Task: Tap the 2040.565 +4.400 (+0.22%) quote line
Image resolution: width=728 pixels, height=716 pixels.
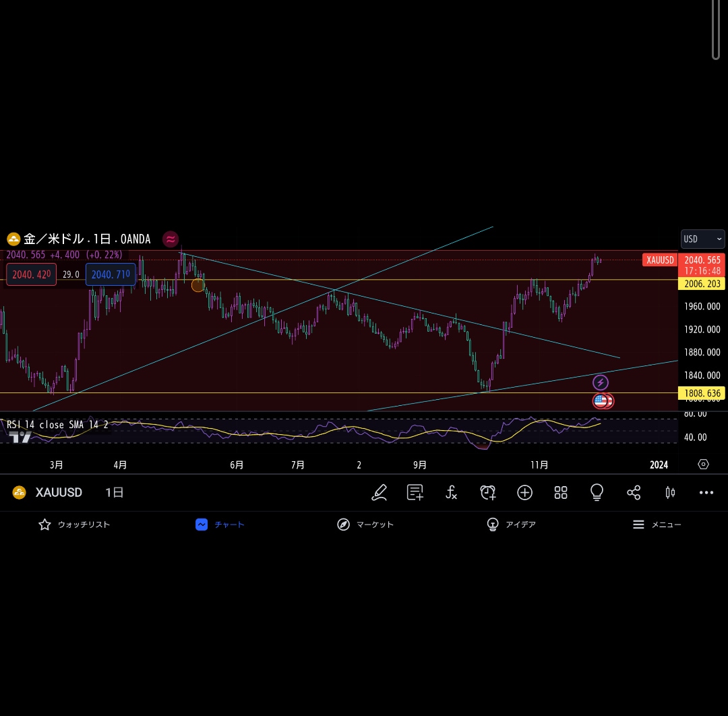Action: 64,255
